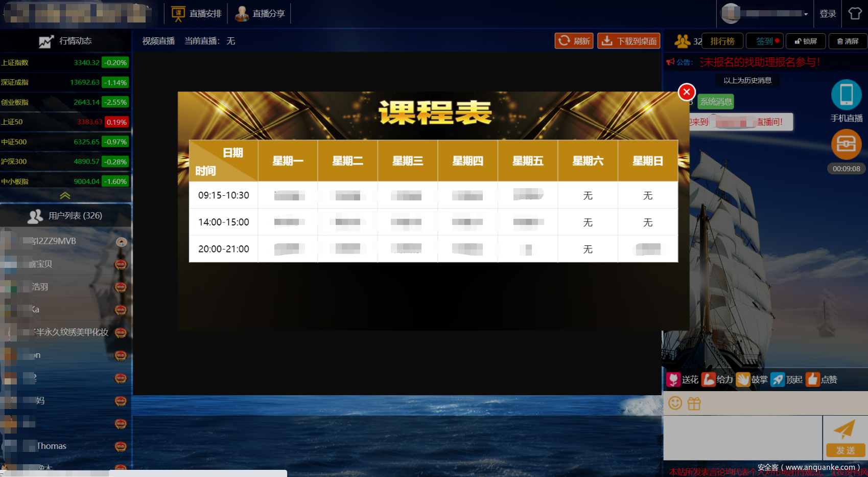Select 视频直播 video live tab

coord(158,41)
